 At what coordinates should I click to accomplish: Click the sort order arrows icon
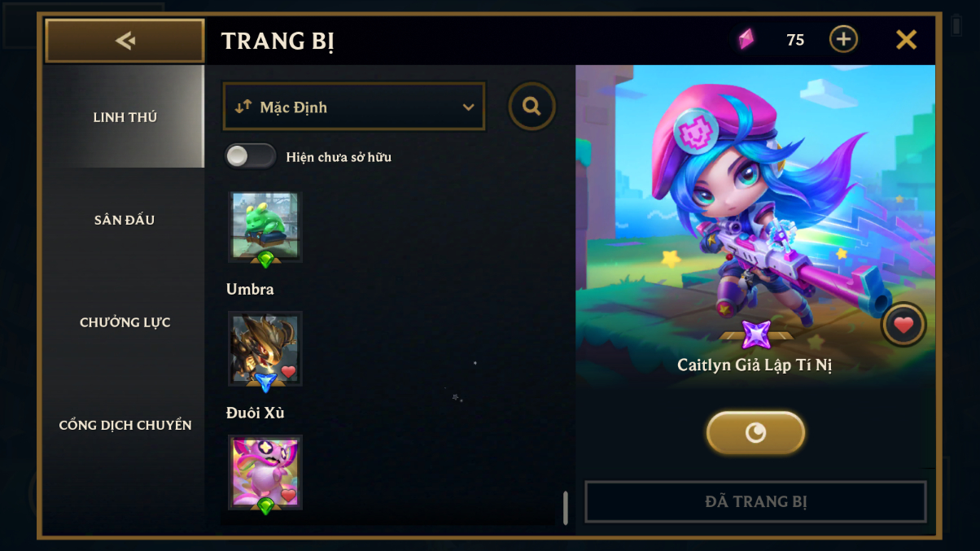point(243,107)
